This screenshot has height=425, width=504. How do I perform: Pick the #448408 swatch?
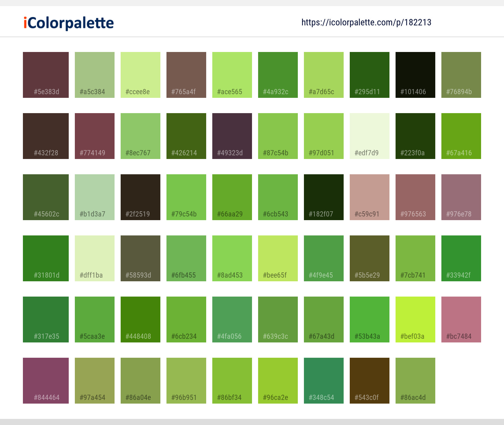[141, 320]
